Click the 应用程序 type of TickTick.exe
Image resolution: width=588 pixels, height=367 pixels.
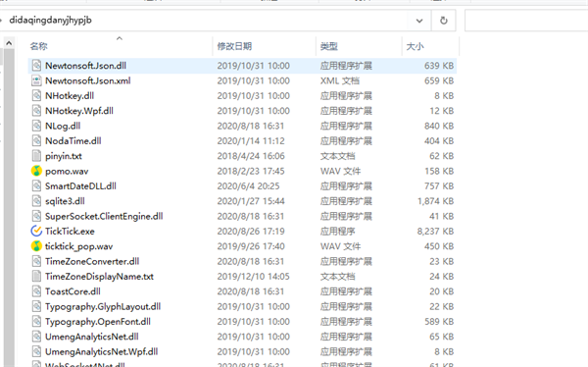337,231
